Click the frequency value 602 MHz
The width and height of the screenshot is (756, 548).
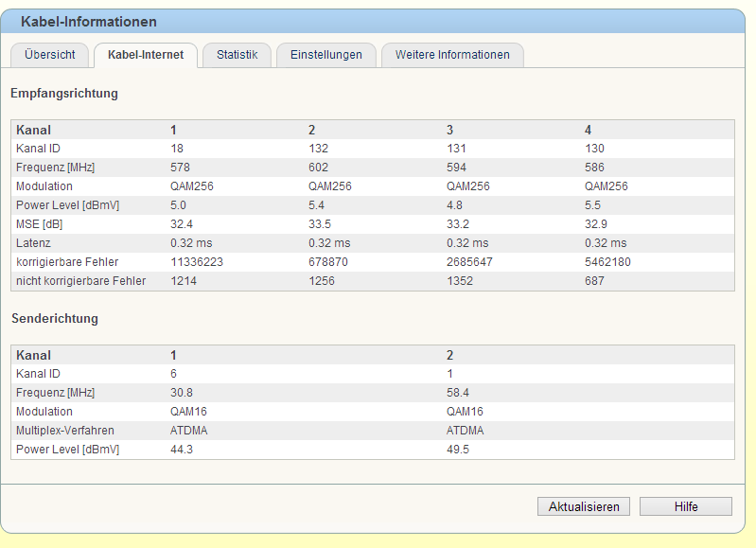[318, 168]
